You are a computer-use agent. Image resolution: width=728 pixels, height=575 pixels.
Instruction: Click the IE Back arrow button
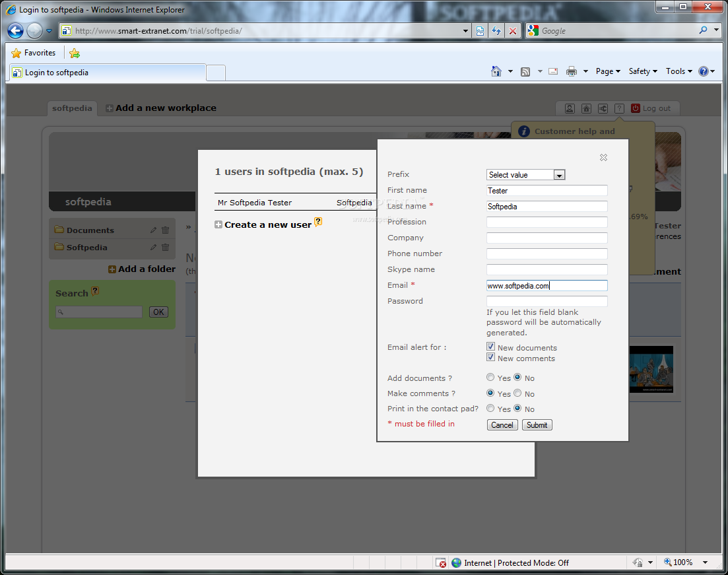click(x=15, y=31)
